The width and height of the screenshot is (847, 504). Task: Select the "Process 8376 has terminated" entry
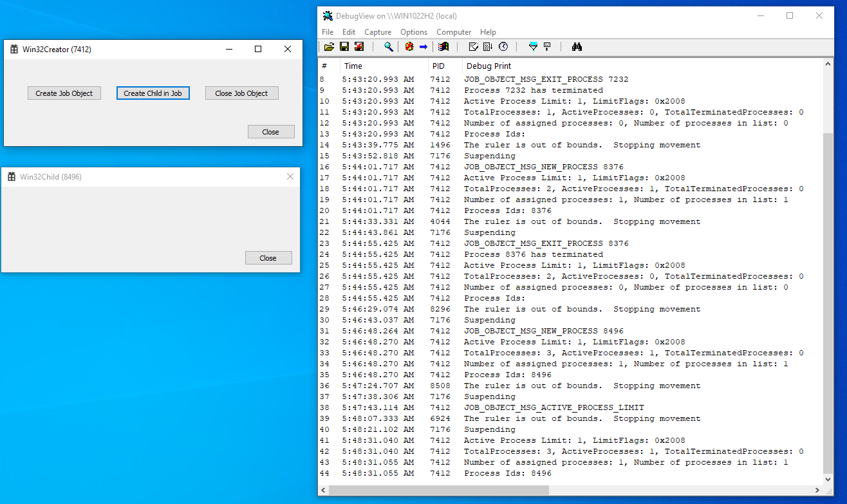(534, 254)
